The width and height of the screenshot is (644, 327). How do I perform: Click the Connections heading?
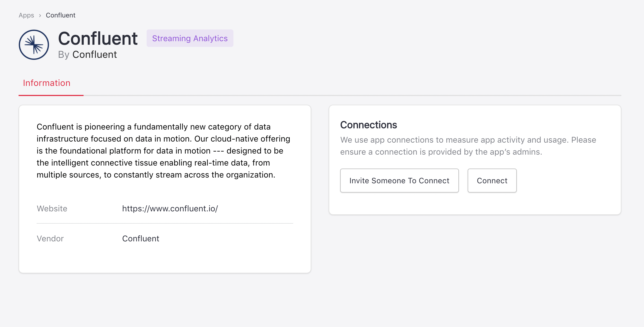point(368,125)
